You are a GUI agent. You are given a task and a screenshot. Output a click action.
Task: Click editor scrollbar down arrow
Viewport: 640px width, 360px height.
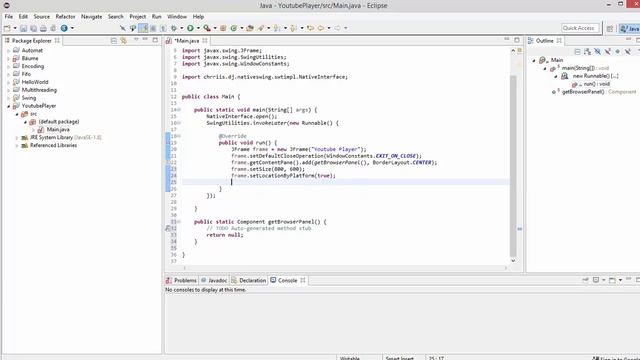(x=513, y=260)
